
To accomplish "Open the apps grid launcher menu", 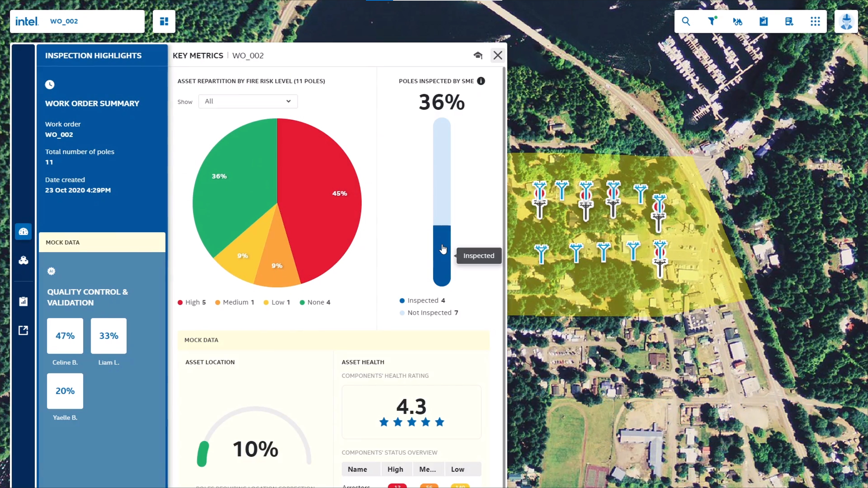I will click(x=815, y=21).
